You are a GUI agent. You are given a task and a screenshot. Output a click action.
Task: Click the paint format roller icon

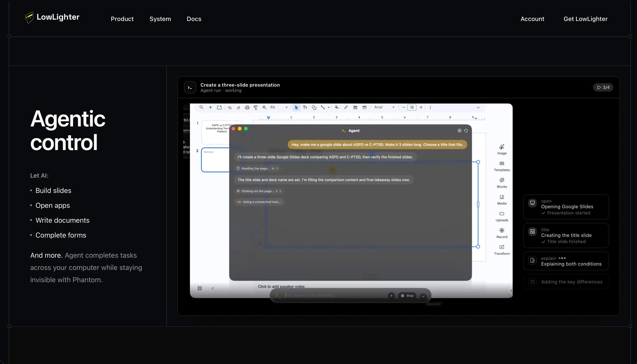coord(255,107)
